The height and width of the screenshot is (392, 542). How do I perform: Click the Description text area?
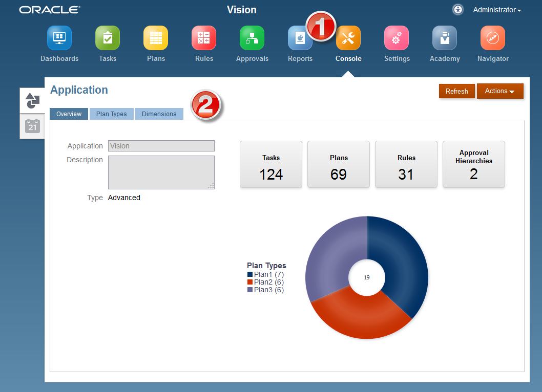(161, 172)
